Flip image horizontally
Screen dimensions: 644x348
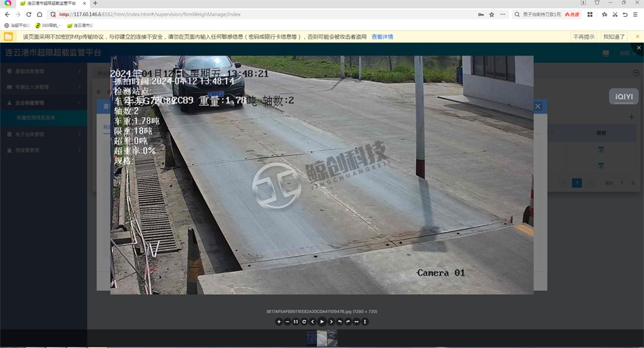point(357,322)
